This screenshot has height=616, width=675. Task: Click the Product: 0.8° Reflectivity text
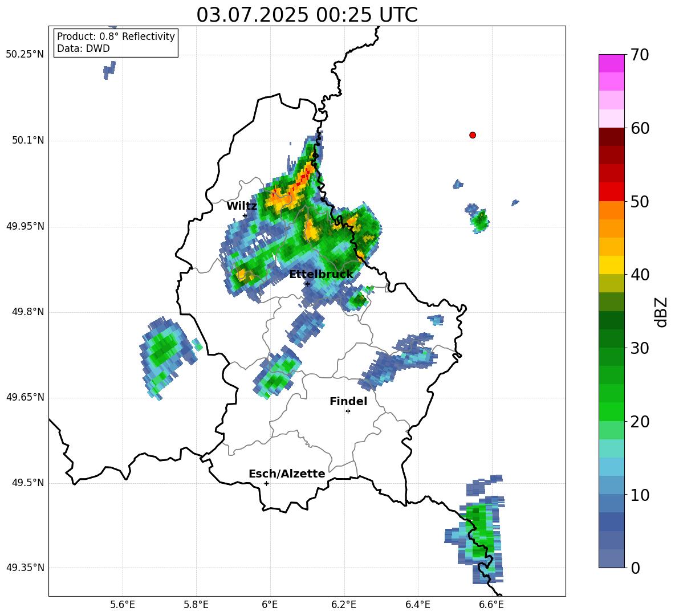pos(116,36)
